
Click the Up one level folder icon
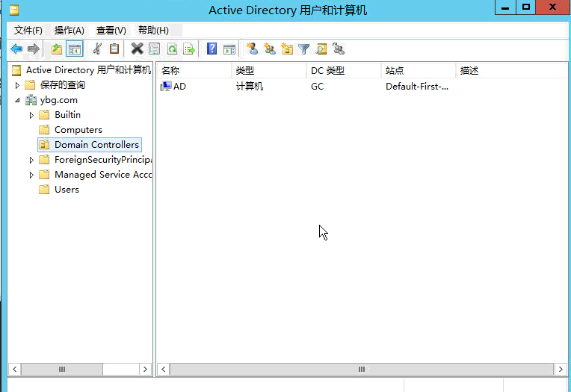pyautogui.click(x=57, y=49)
